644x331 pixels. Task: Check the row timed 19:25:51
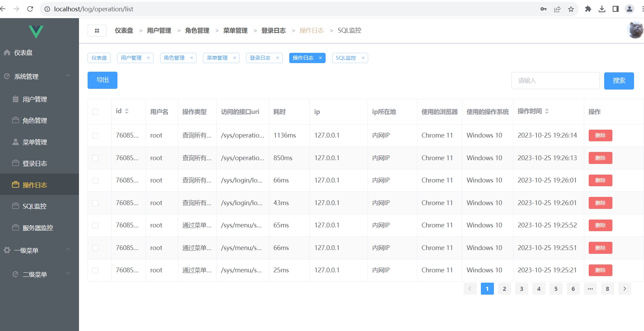(95, 248)
